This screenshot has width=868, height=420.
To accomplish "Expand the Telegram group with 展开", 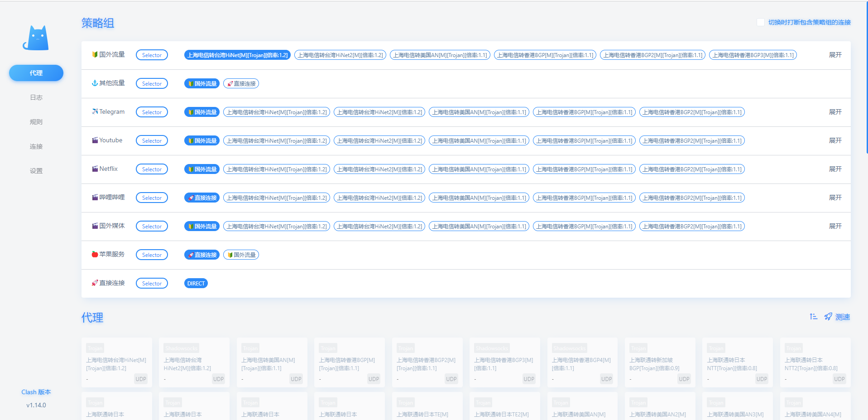I will [835, 112].
